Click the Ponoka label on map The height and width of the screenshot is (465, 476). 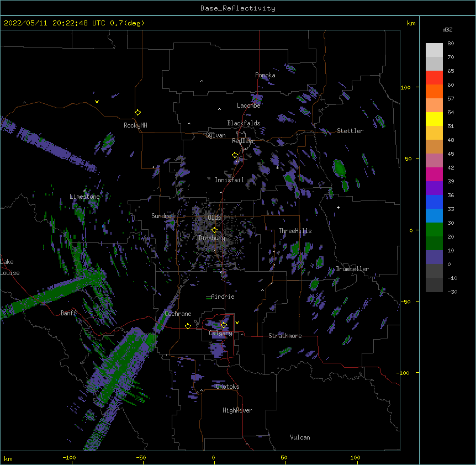(x=265, y=75)
